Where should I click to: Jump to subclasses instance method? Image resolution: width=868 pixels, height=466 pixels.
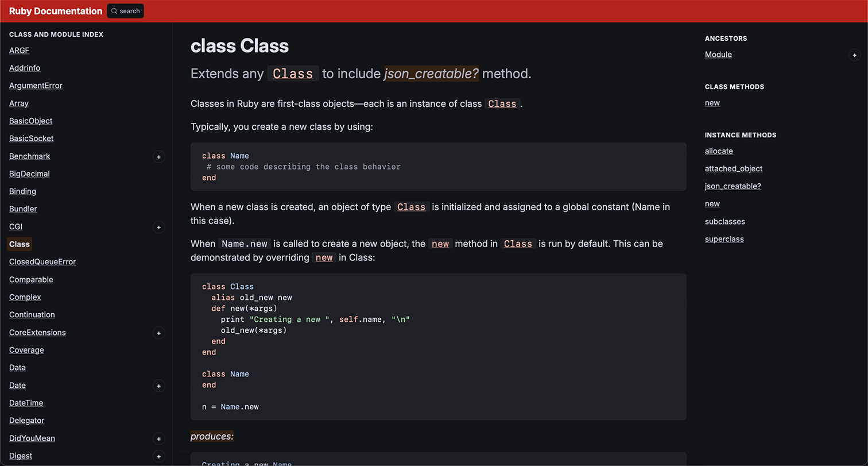pos(725,222)
